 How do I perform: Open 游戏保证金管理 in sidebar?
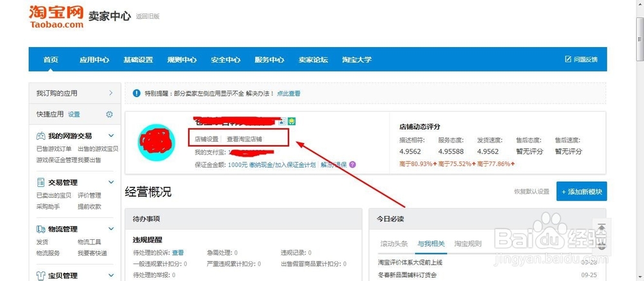pyautogui.click(x=57, y=160)
